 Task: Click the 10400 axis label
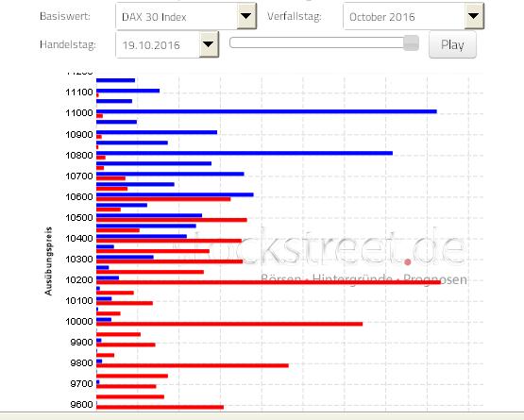(79, 239)
